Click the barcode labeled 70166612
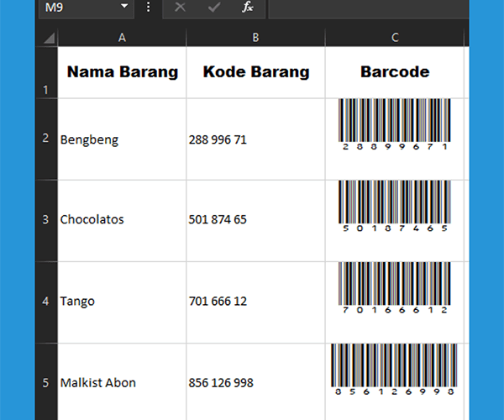This screenshot has height=420, width=504. [x=395, y=287]
